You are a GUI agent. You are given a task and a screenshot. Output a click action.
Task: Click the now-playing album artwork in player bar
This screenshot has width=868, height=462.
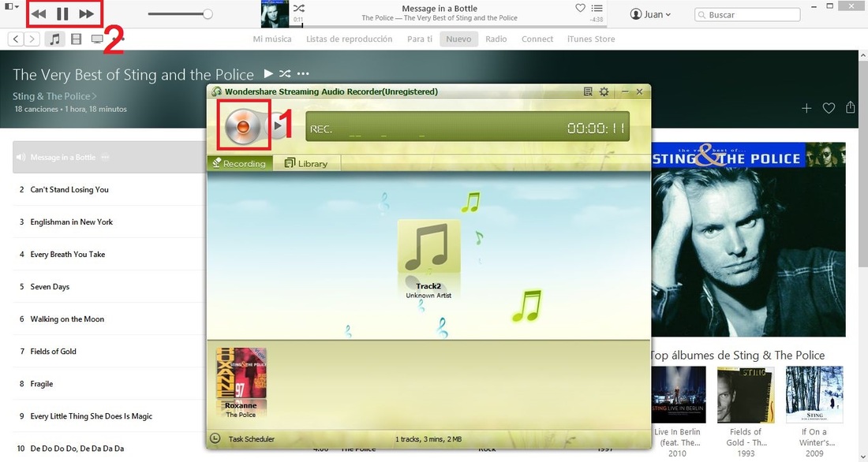click(275, 14)
